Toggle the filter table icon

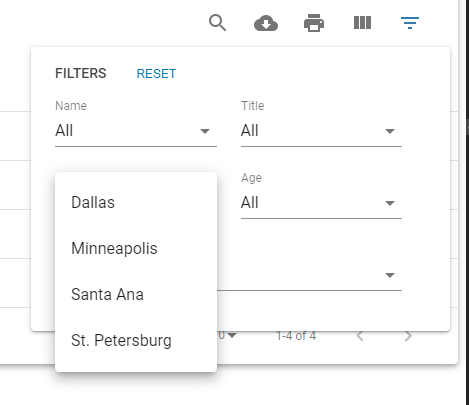410,23
